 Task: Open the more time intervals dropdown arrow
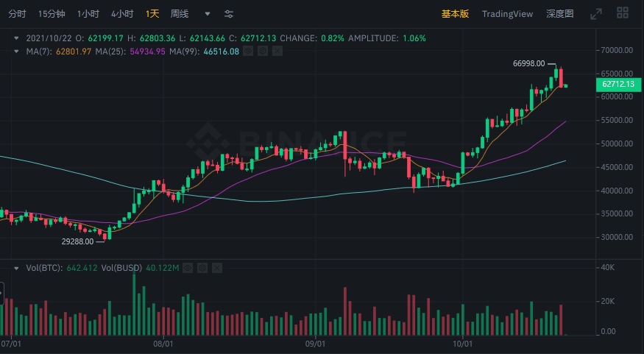207,14
